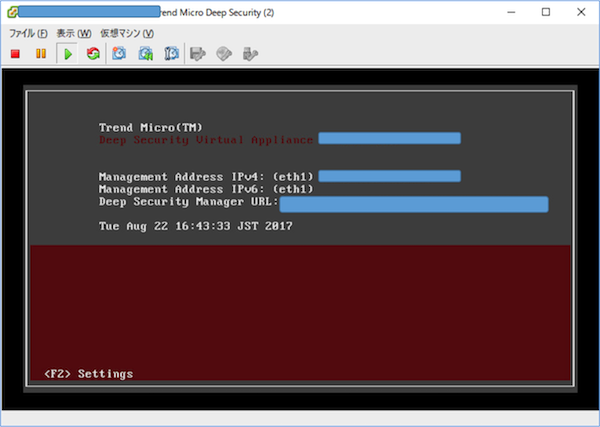
Task: Click inside the dark red console area
Action: (300, 306)
